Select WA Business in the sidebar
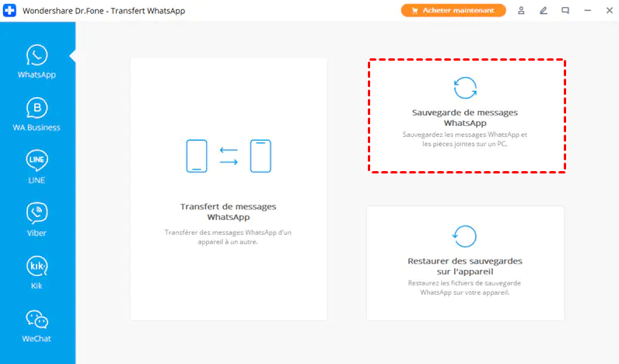619x364 pixels. click(37, 115)
